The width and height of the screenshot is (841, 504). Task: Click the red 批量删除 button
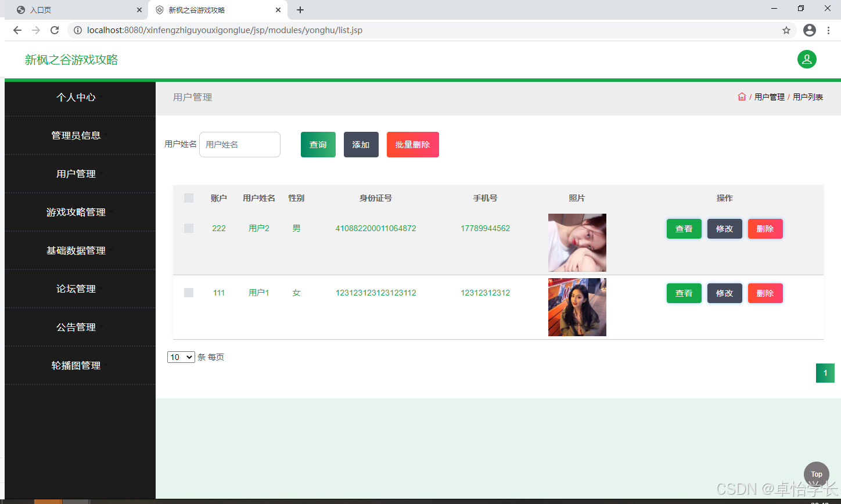413,145
